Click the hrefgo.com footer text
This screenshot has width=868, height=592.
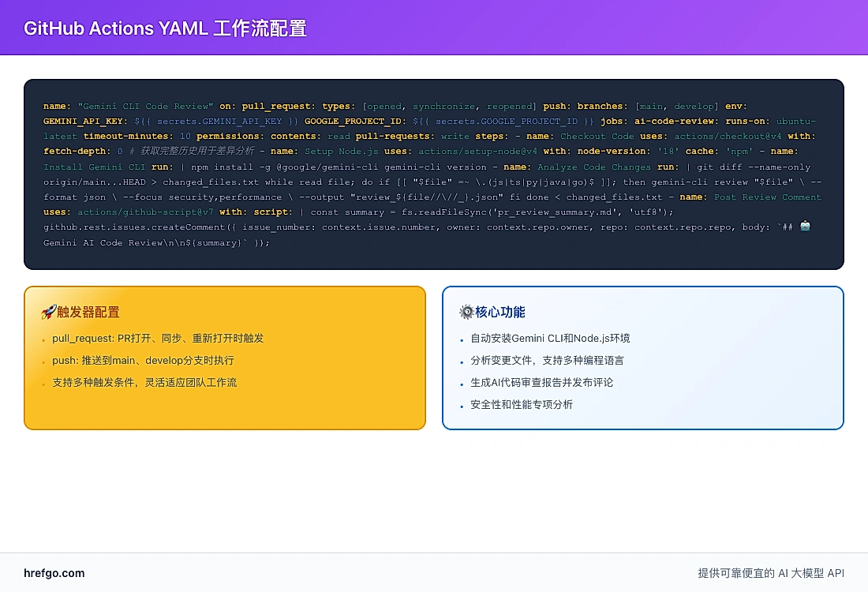(x=54, y=573)
